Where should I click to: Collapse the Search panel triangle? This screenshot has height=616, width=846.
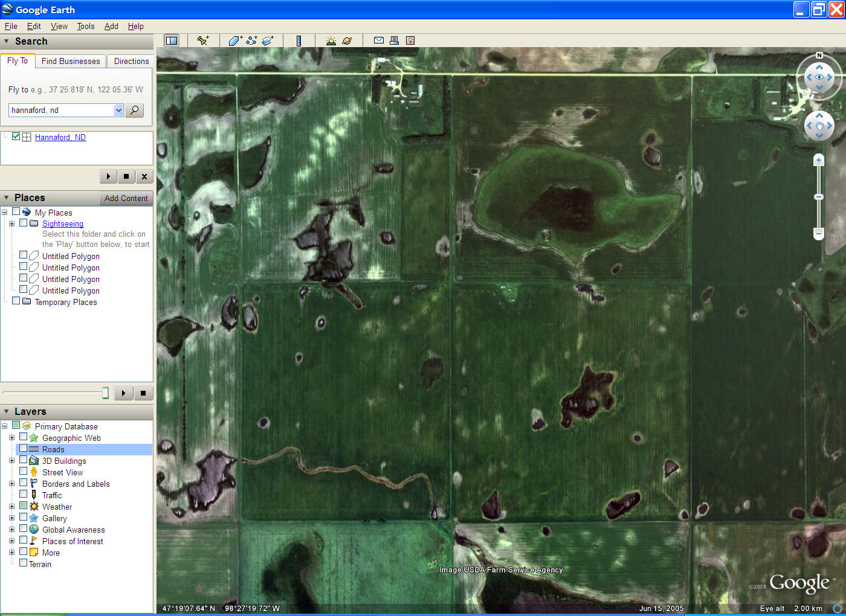7,42
